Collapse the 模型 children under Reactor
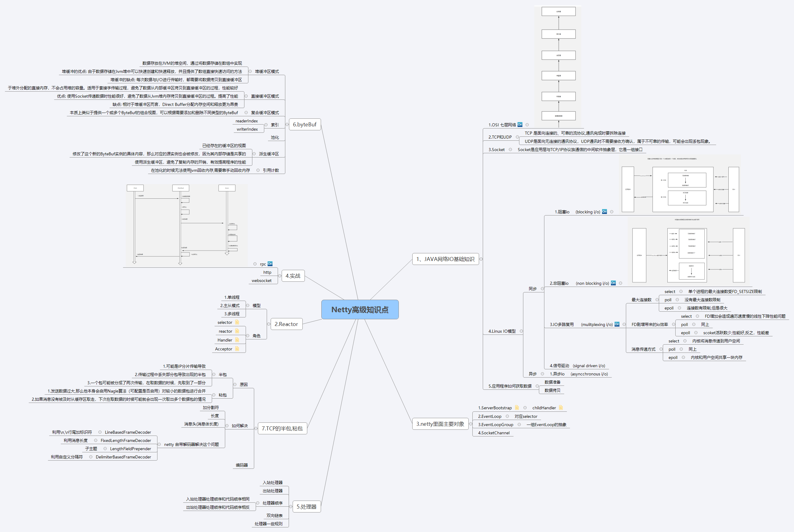The width and height of the screenshot is (794, 532). [247, 305]
